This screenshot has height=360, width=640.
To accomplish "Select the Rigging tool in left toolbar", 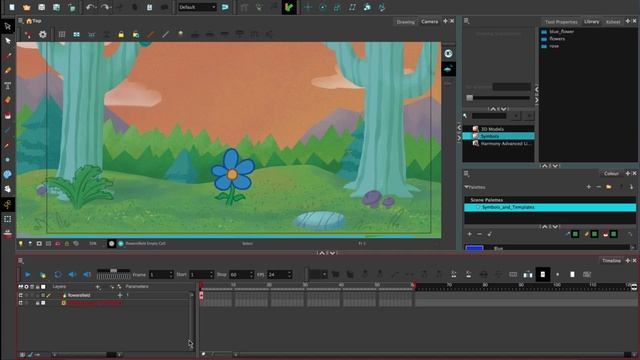I will click(8, 204).
